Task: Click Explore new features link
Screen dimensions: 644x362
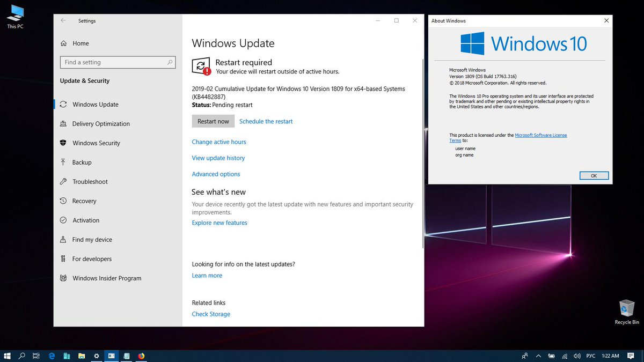Action: coord(219,223)
